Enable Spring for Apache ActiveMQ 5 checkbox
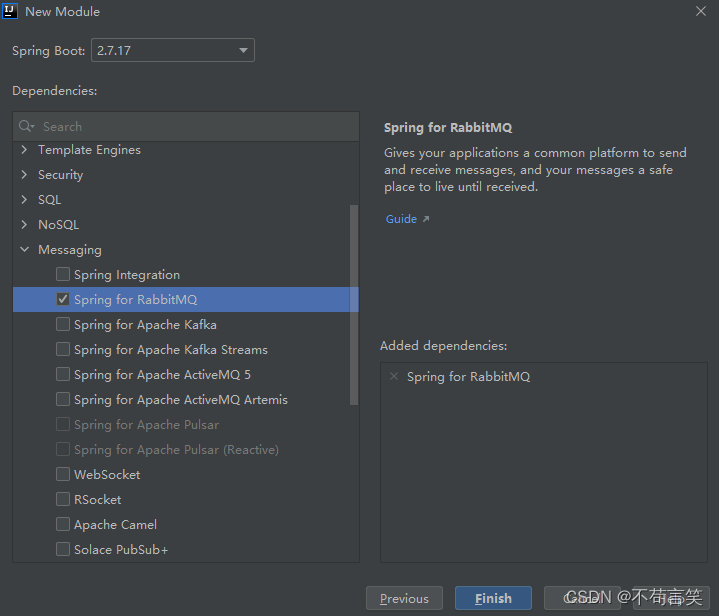Screen dimensions: 719x616 coord(63,374)
